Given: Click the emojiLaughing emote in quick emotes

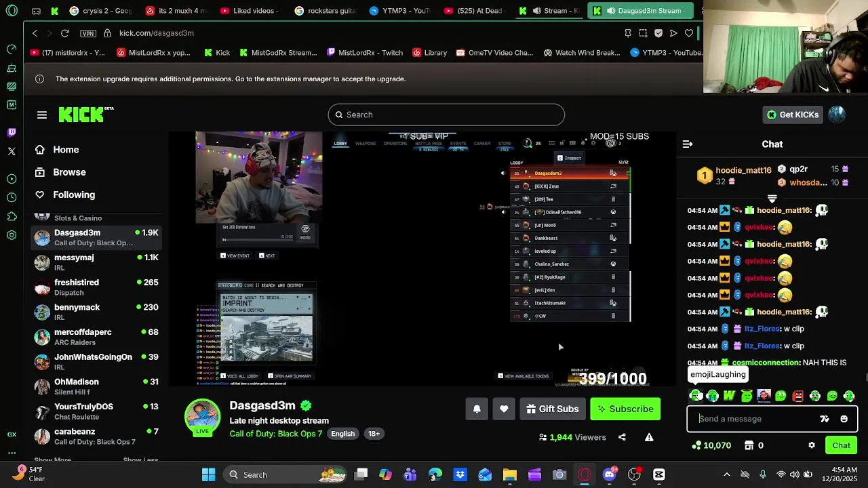Looking at the screenshot, I should (696, 396).
